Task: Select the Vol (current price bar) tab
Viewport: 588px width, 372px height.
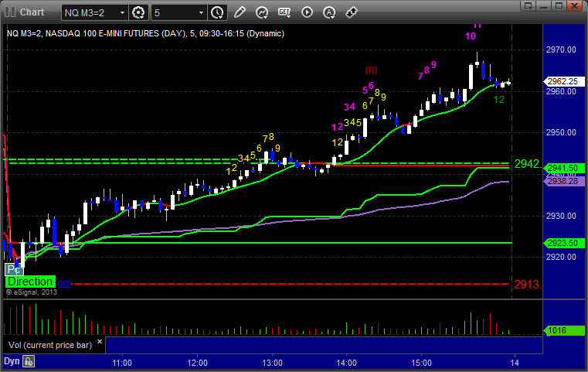Action: (49, 344)
